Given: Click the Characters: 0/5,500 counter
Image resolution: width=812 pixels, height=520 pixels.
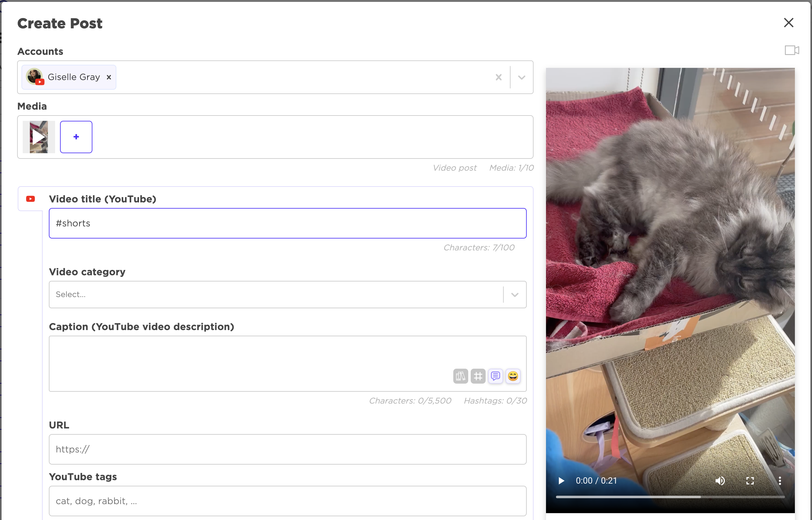Looking at the screenshot, I should click(x=410, y=401).
